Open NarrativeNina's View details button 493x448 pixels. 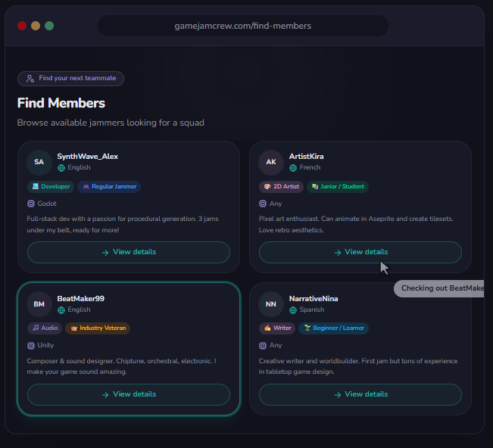pyautogui.click(x=360, y=394)
